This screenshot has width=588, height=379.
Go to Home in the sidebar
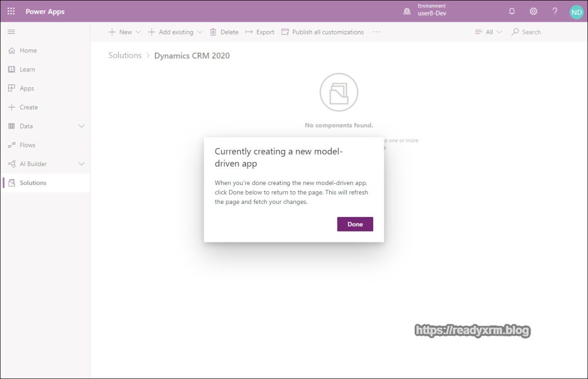(28, 51)
